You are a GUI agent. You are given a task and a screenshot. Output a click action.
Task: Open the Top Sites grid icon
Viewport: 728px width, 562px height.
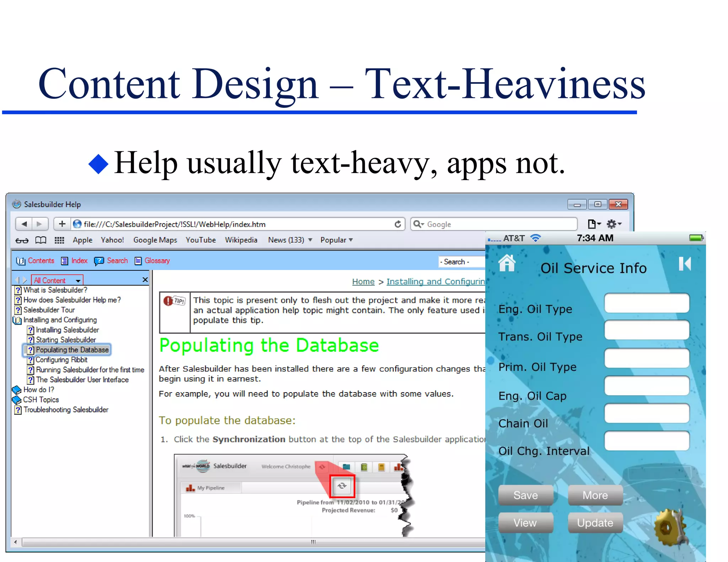(59, 241)
